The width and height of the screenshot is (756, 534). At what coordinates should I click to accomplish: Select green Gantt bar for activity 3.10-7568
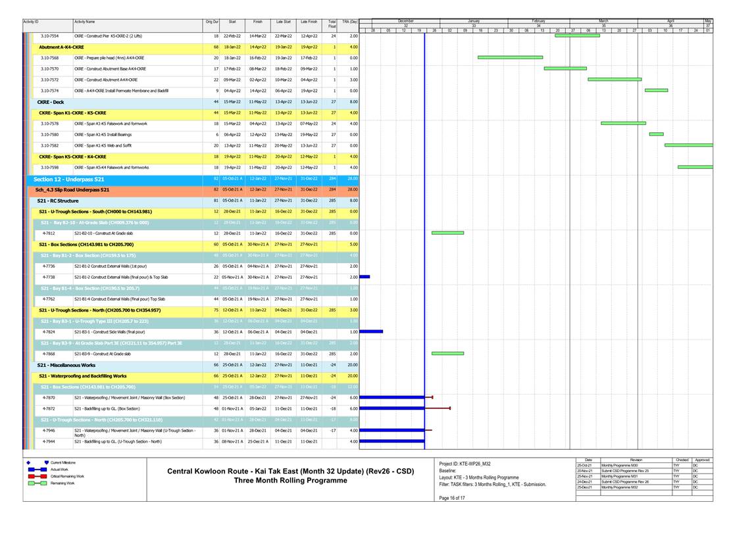510,57
